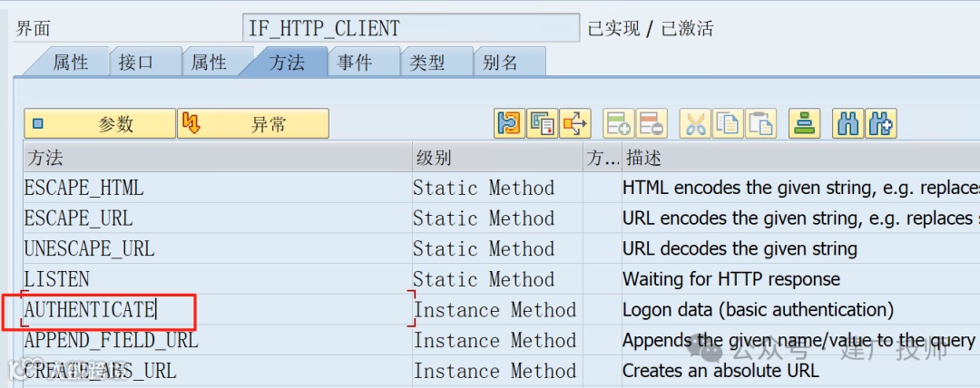Click the IF_HTTP_CLIENT interface name field
This screenshot has width=980, height=388.
411,28
